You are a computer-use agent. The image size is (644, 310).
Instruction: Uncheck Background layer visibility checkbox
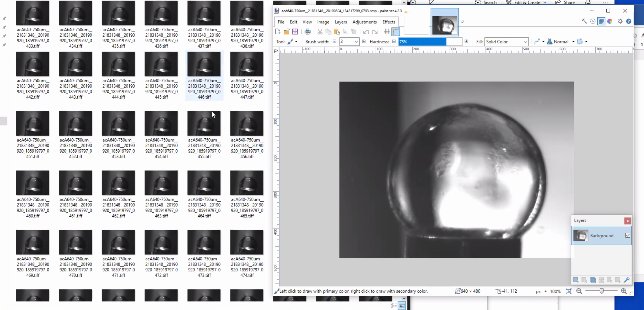point(628,235)
